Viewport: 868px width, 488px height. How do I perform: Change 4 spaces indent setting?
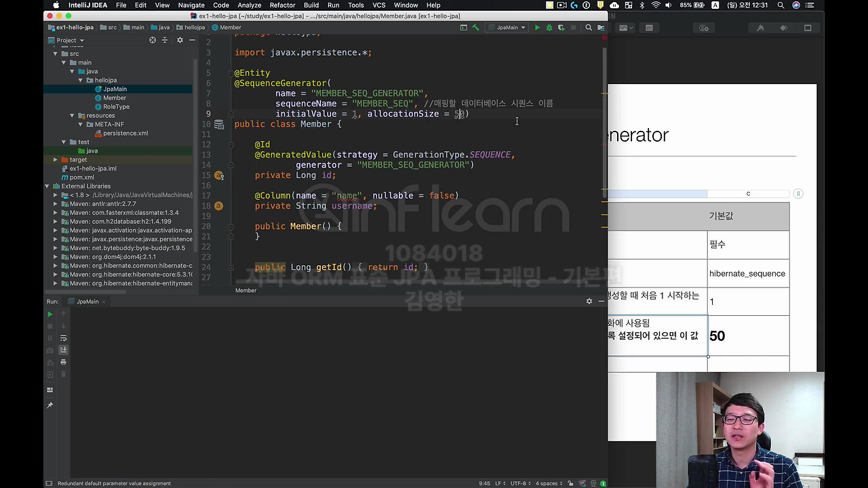[549, 483]
